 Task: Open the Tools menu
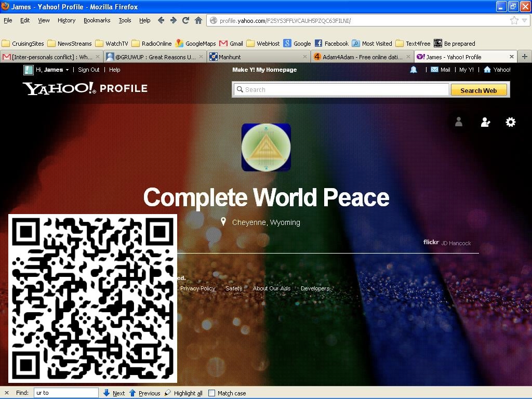pos(125,20)
